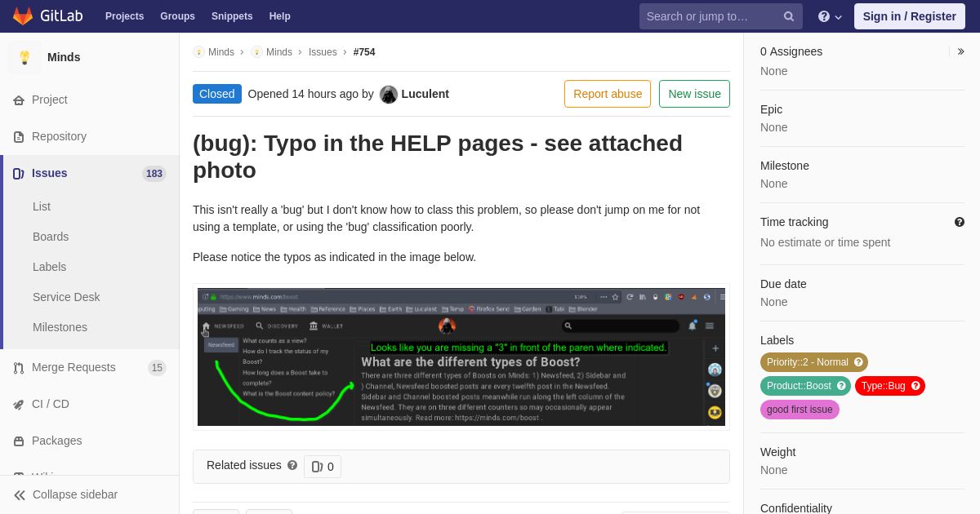Click the help icon on Product::Boost label

pos(841,386)
